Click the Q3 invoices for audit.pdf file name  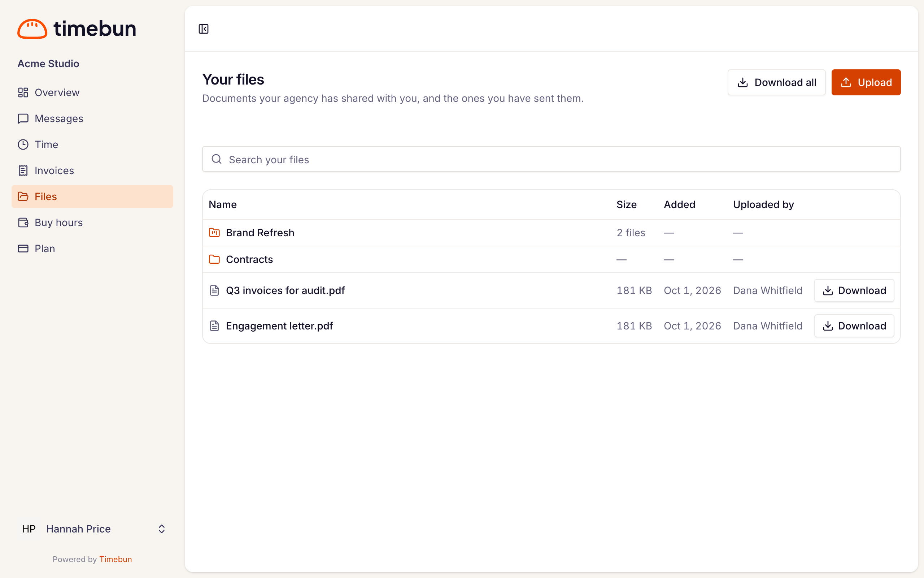point(285,290)
